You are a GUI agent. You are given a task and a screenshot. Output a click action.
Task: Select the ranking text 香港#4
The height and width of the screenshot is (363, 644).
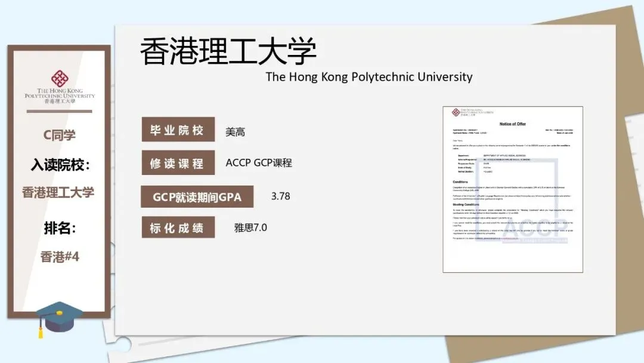point(60,257)
